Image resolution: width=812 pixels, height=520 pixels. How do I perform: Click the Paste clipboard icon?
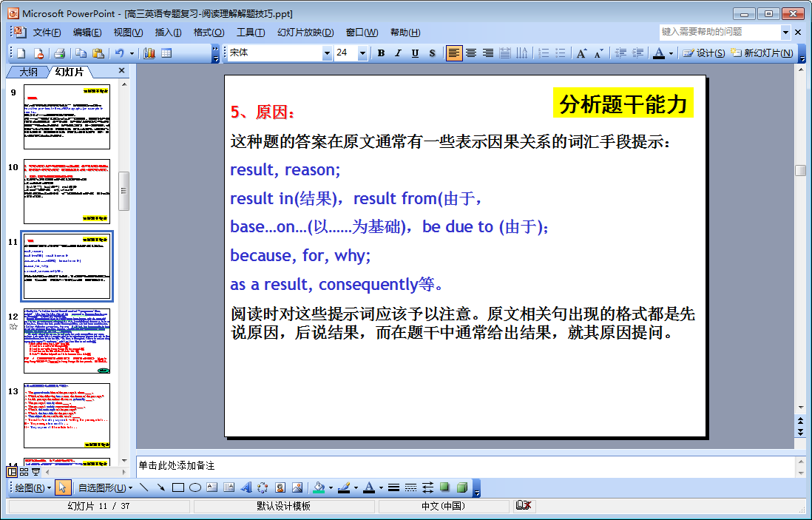point(98,53)
